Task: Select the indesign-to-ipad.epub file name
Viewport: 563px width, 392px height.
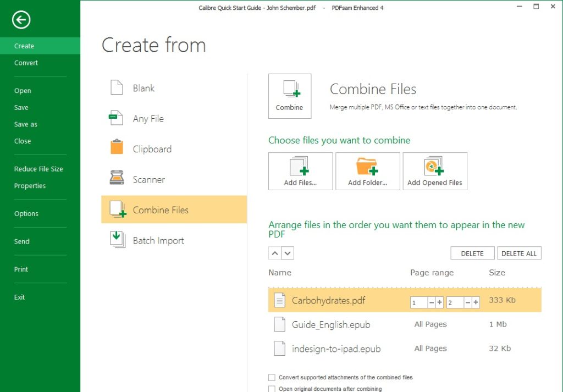Action: click(336, 349)
